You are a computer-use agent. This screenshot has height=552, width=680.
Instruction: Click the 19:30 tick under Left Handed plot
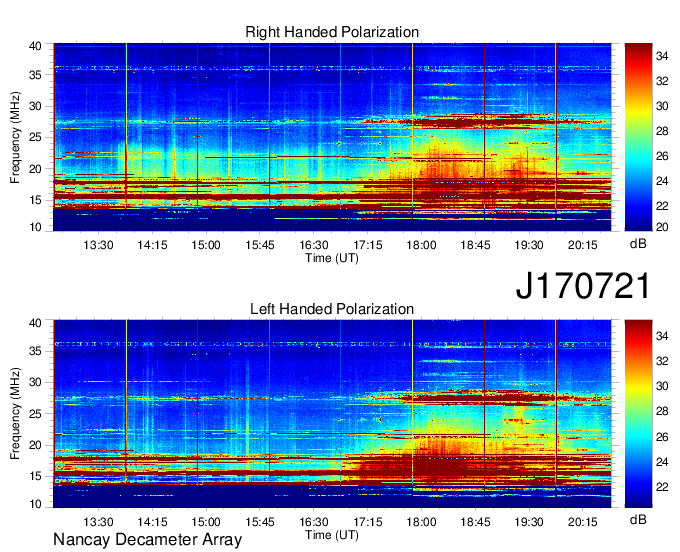tap(529, 522)
